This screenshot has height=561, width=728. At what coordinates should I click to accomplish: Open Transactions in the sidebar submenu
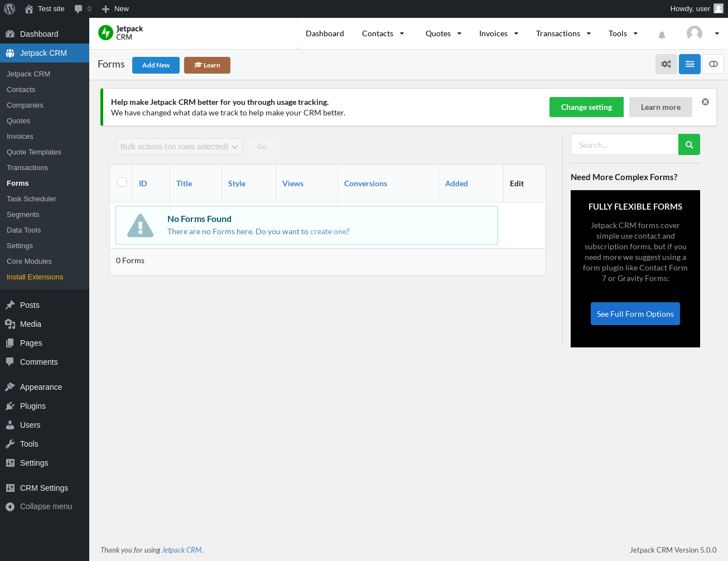tap(27, 168)
